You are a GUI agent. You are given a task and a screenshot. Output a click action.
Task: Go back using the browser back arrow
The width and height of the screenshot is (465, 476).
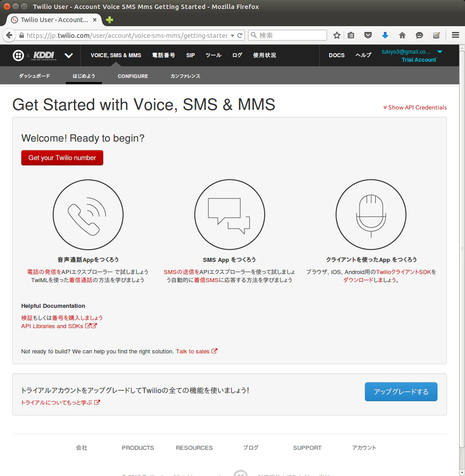click(9, 35)
